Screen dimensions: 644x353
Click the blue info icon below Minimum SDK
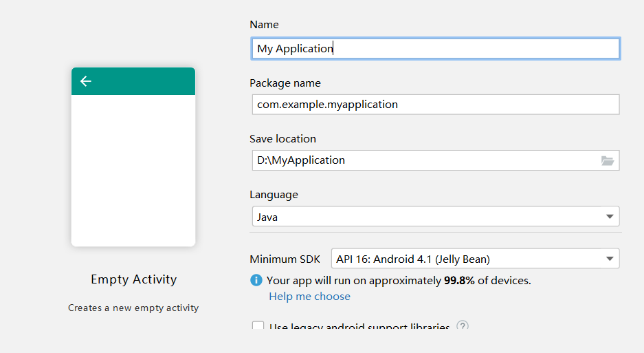(x=256, y=280)
